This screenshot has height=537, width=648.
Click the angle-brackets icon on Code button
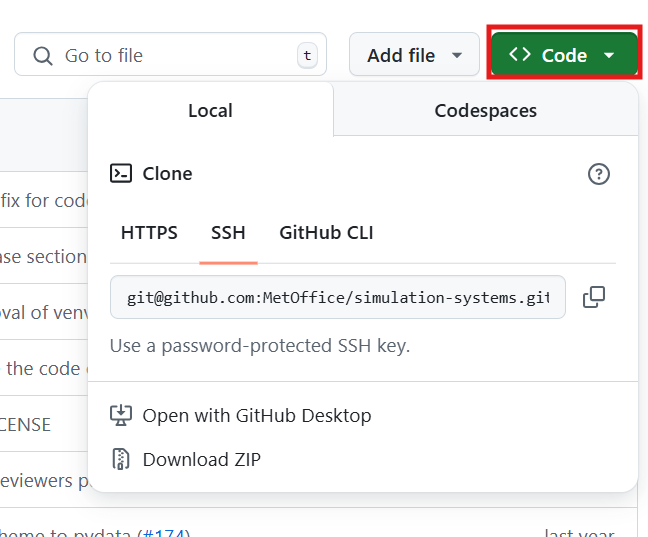point(520,55)
